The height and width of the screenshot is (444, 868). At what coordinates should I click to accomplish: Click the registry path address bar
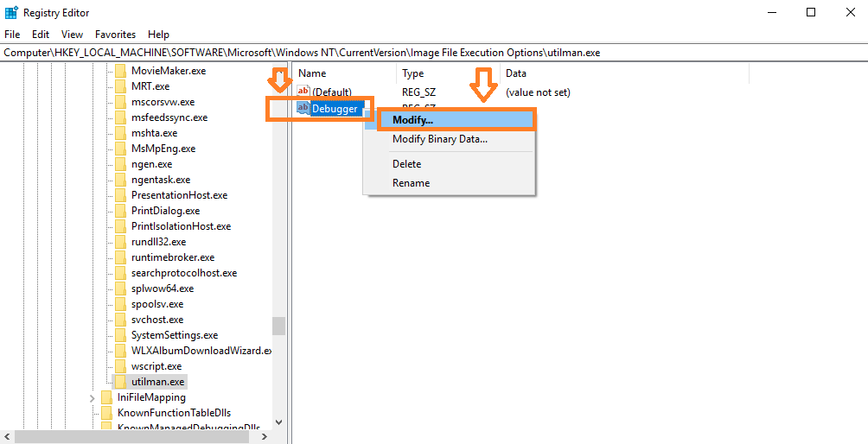[434, 53]
